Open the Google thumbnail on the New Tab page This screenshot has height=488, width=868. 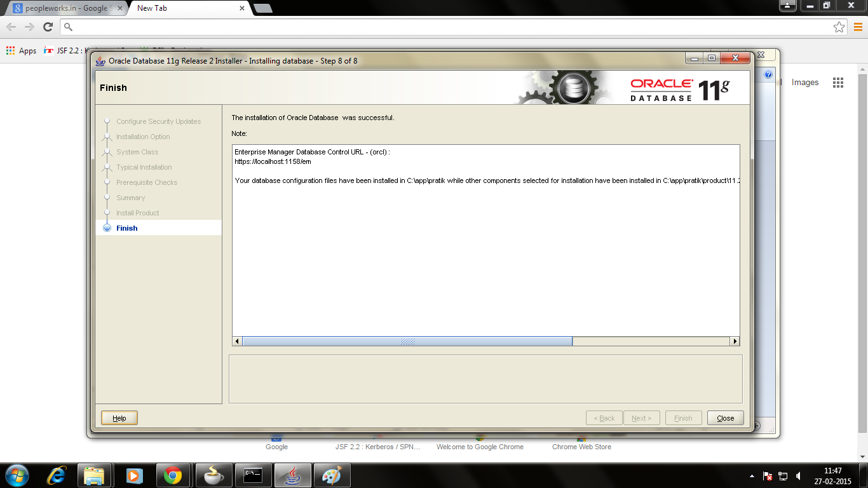point(276,447)
